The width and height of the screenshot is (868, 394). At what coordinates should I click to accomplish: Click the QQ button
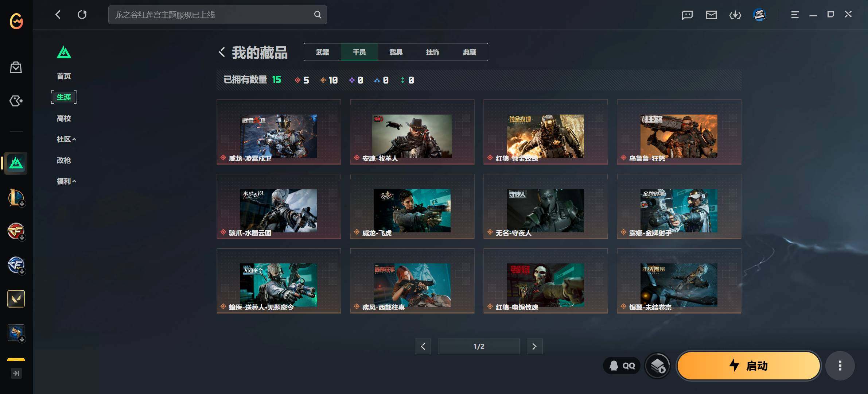[622, 366]
